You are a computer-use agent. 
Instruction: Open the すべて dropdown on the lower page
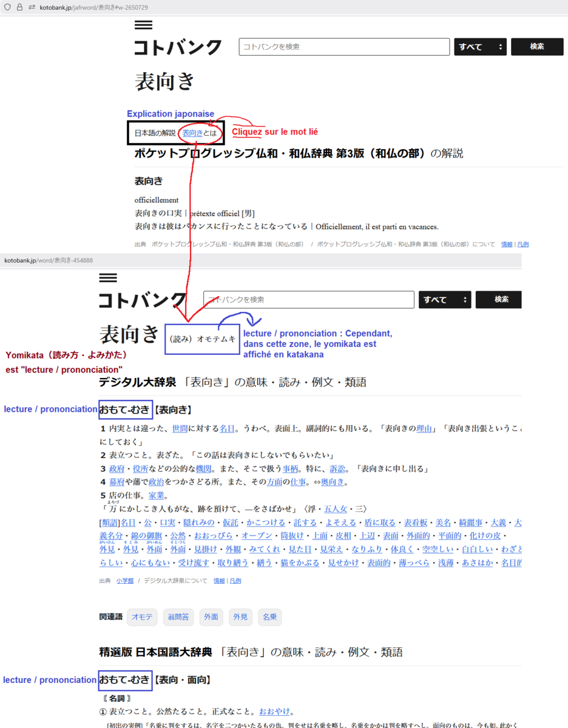445,300
